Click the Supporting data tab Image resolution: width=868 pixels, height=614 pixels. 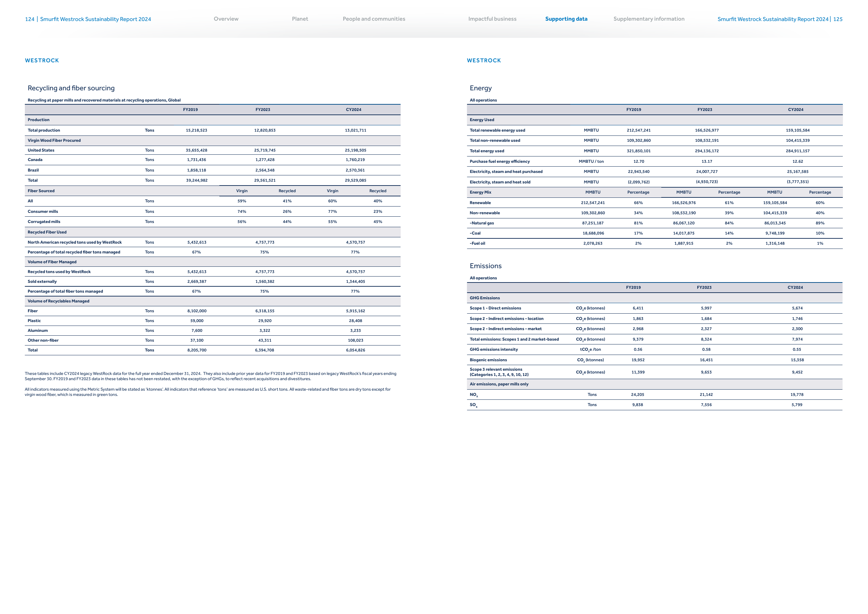pos(566,19)
